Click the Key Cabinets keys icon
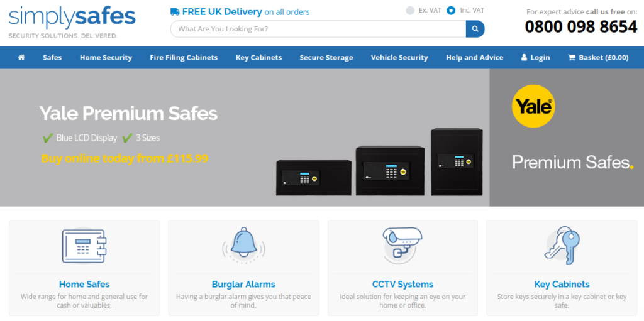The width and height of the screenshot is (644, 321). point(562,246)
